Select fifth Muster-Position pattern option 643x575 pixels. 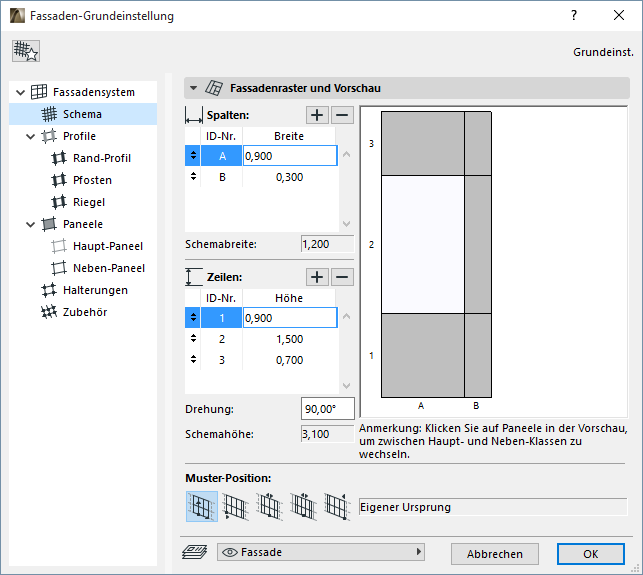[x=337, y=507]
